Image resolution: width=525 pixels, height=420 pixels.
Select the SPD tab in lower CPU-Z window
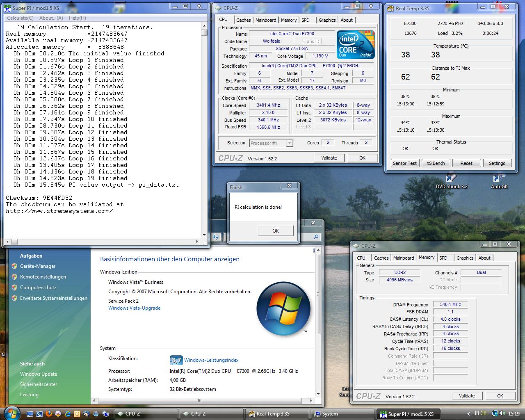[x=443, y=258]
